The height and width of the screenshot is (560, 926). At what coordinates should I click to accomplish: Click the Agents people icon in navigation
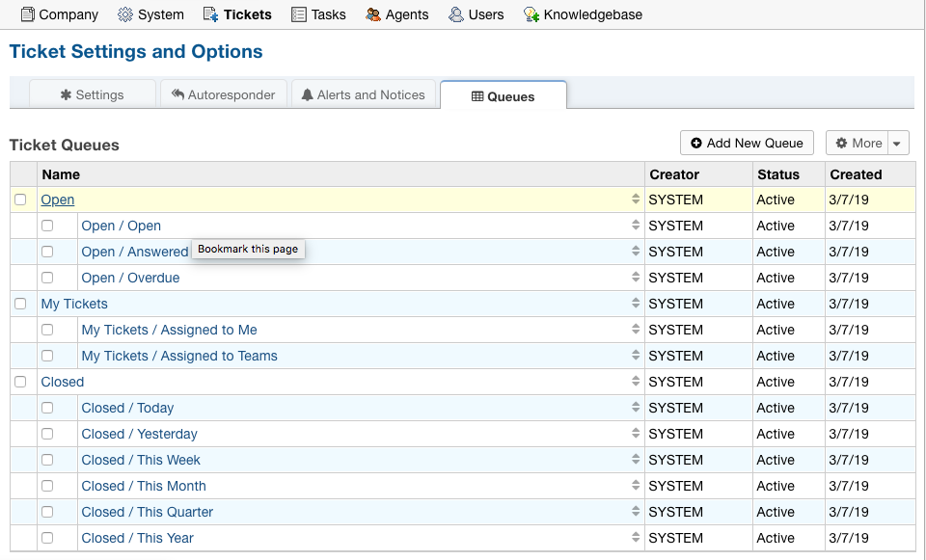(x=373, y=14)
